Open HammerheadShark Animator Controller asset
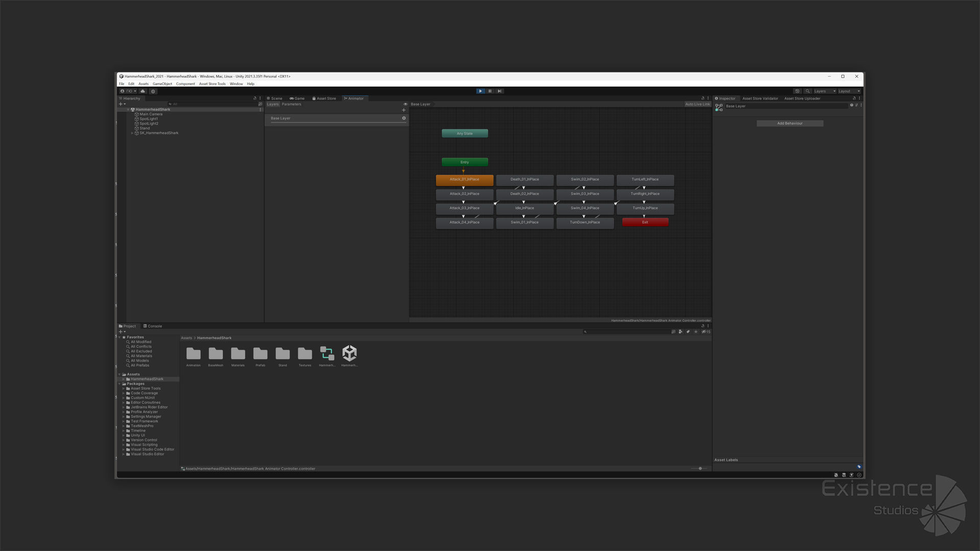 point(327,354)
